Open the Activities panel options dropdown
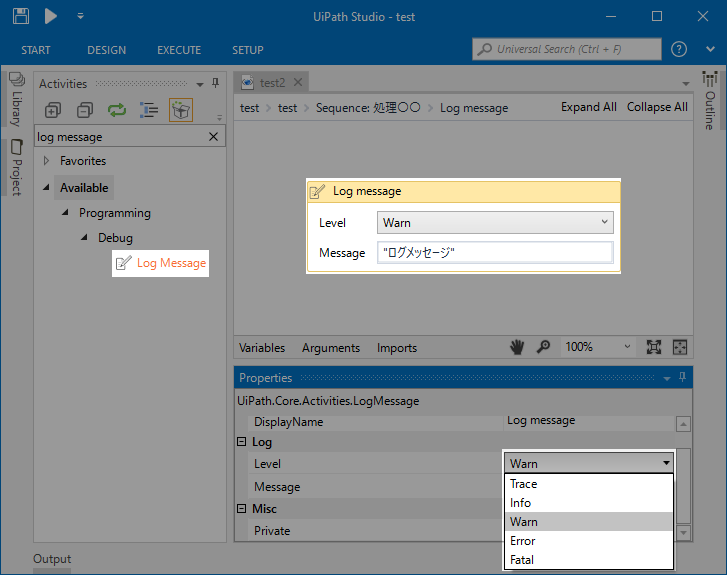The image size is (727, 575). click(200, 84)
